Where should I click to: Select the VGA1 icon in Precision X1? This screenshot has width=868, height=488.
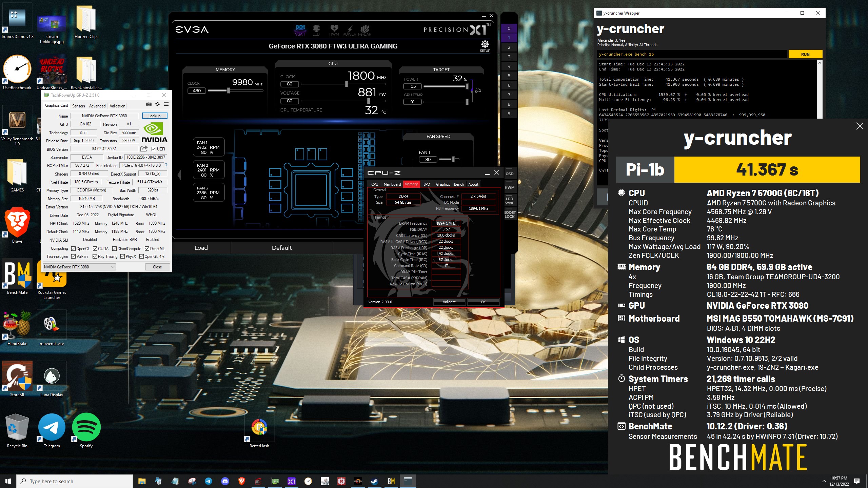click(300, 30)
